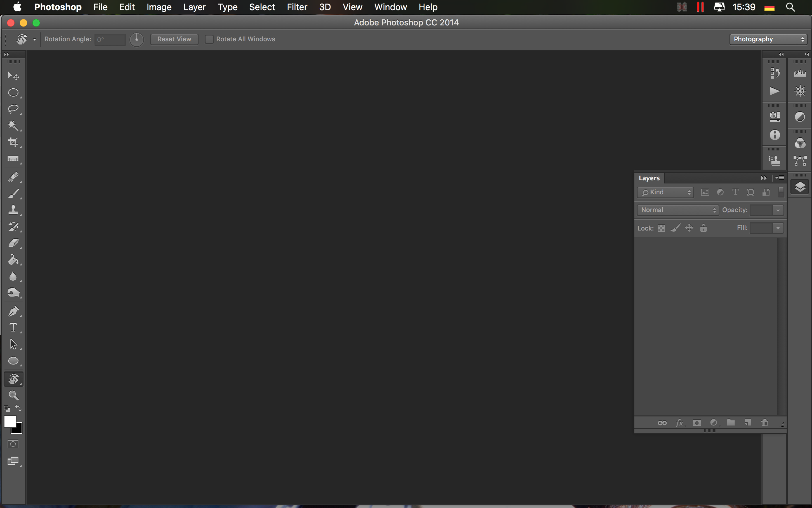Open the Layers panel flyout menu
Screen dimensions: 812x508
pyautogui.click(x=780, y=178)
